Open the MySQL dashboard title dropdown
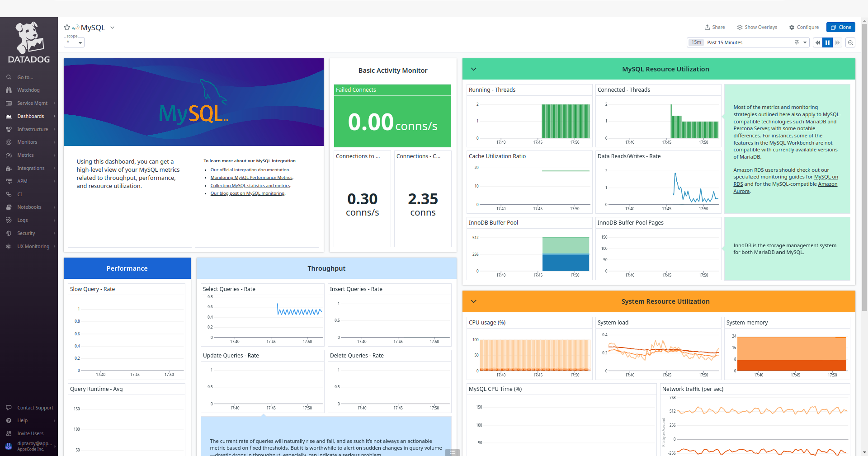This screenshot has width=868, height=456. pyautogui.click(x=113, y=28)
